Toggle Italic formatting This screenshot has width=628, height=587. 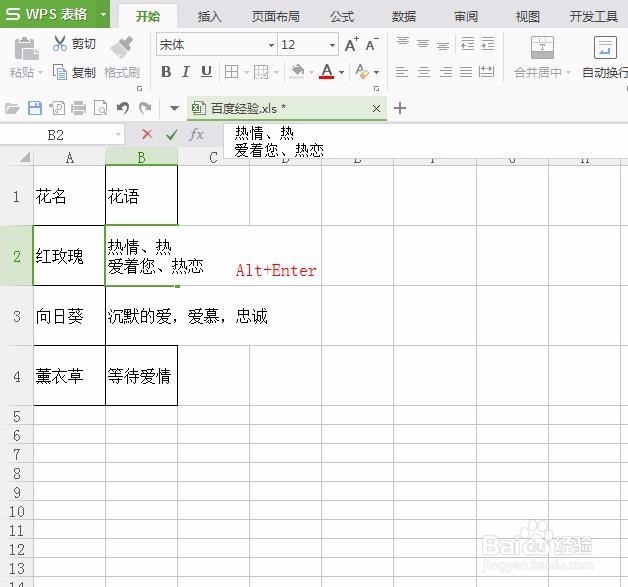[x=185, y=72]
